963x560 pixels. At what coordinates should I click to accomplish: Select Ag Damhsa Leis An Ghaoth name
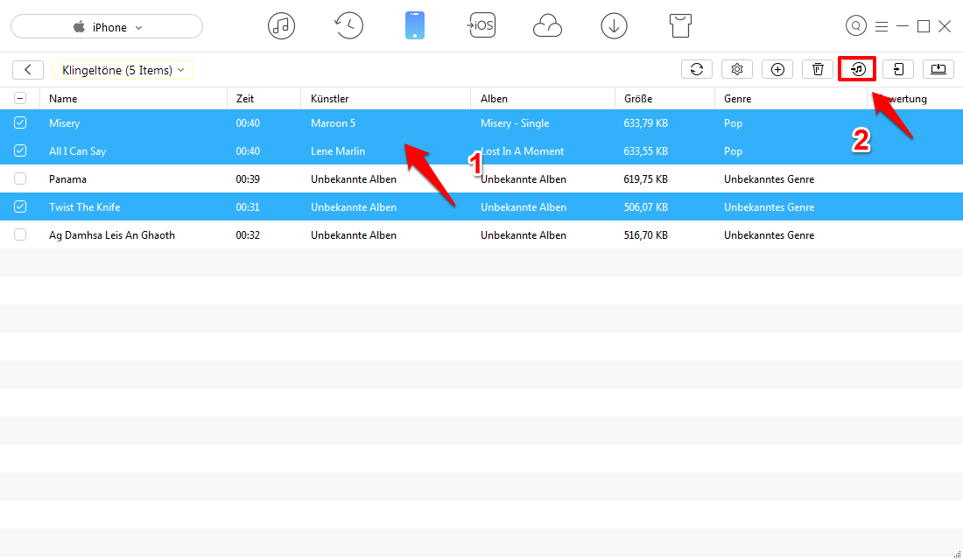pos(112,235)
